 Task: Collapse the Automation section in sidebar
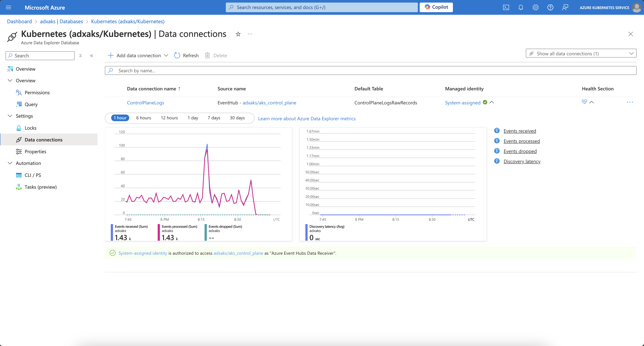[x=10, y=163]
